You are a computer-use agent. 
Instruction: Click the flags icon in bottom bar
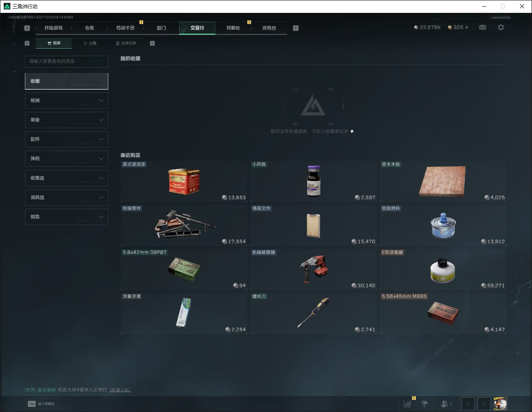point(425,404)
